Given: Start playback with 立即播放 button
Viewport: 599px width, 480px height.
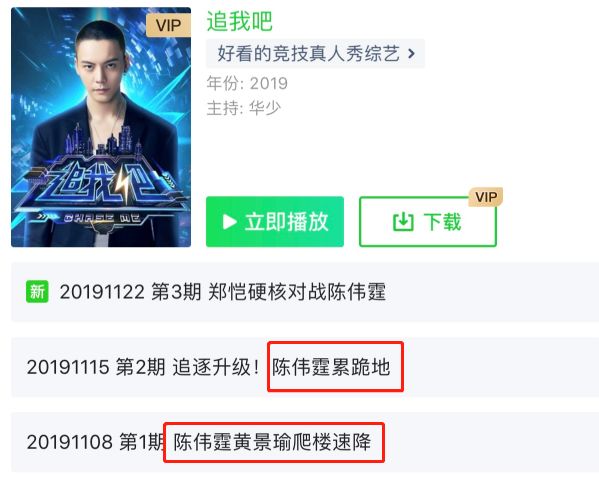Looking at the screenshot, I should (275, 222).
